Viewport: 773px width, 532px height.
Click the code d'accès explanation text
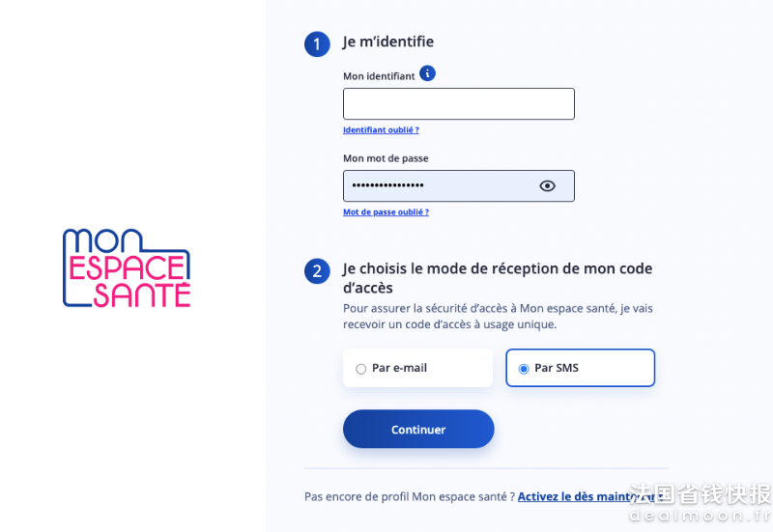click(498, 317)
